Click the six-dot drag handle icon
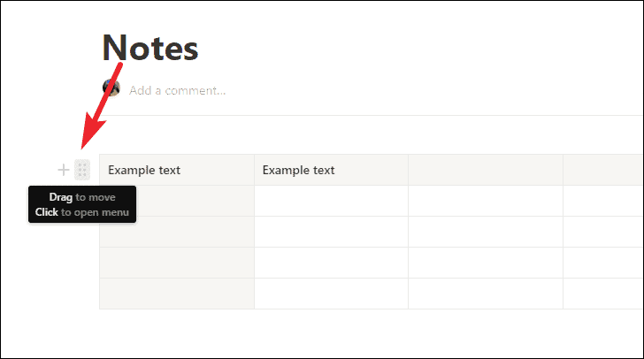The height and width of the screenshot is (359, 644). pyautogui.click(x=82, y=170)
